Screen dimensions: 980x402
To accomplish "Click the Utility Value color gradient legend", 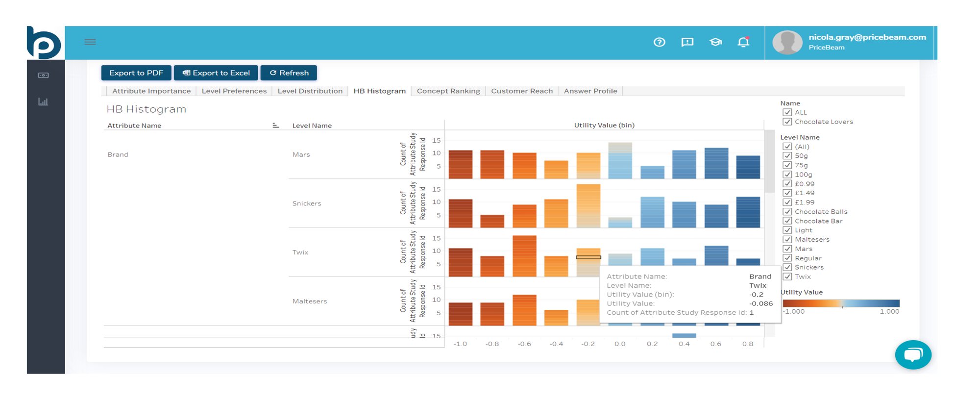I will [x=841, y=303].
